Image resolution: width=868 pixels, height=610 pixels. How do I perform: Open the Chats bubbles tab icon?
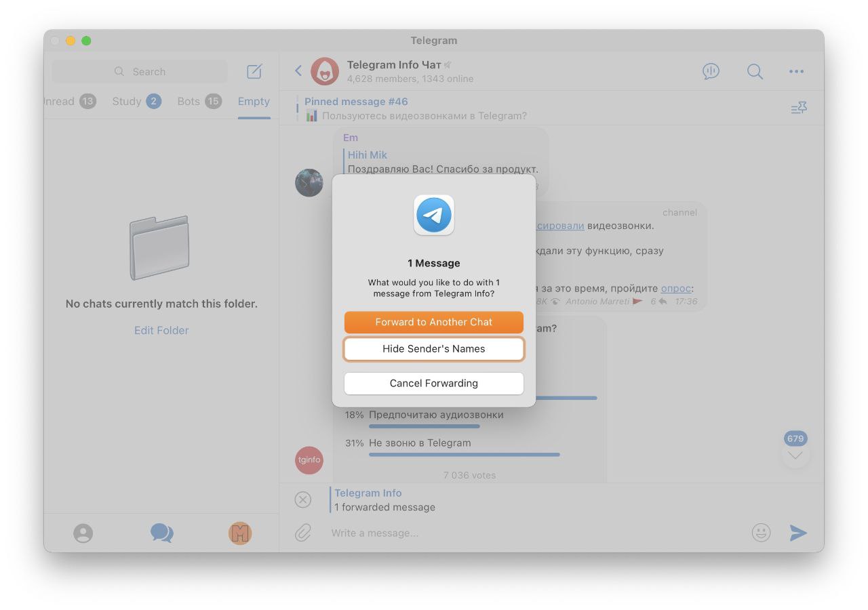coord(161,533)
